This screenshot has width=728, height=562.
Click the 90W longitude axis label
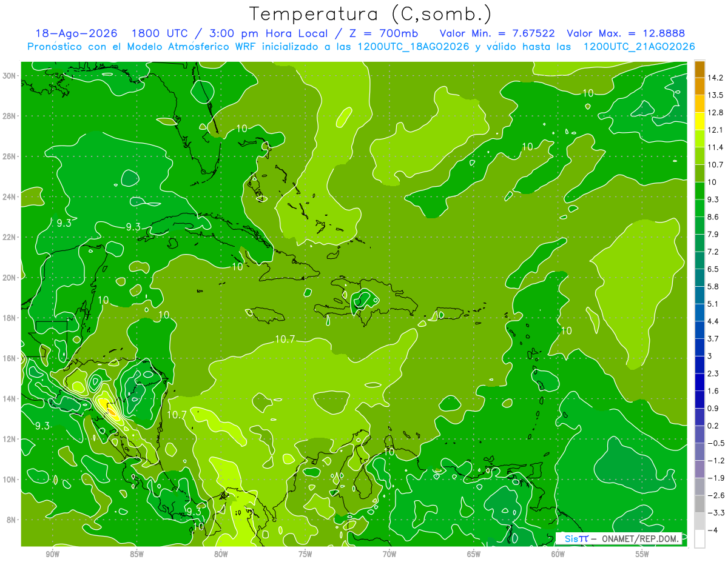[x=52, y=554]
